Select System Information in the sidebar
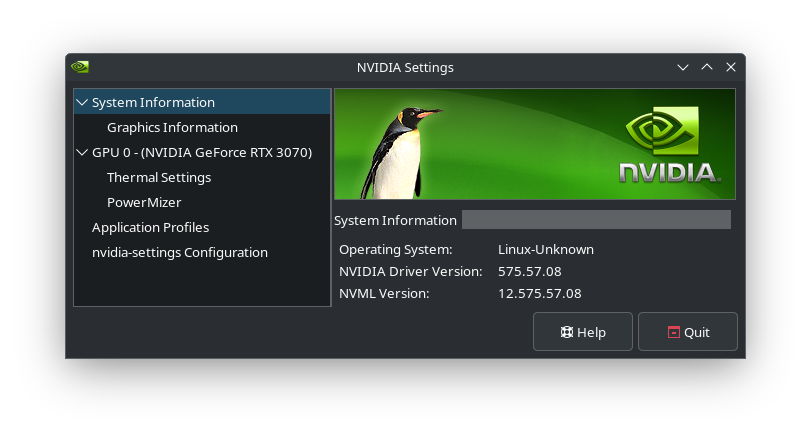Image resolution: width=811 pixels, height=436 pixels. click(202, 102)
